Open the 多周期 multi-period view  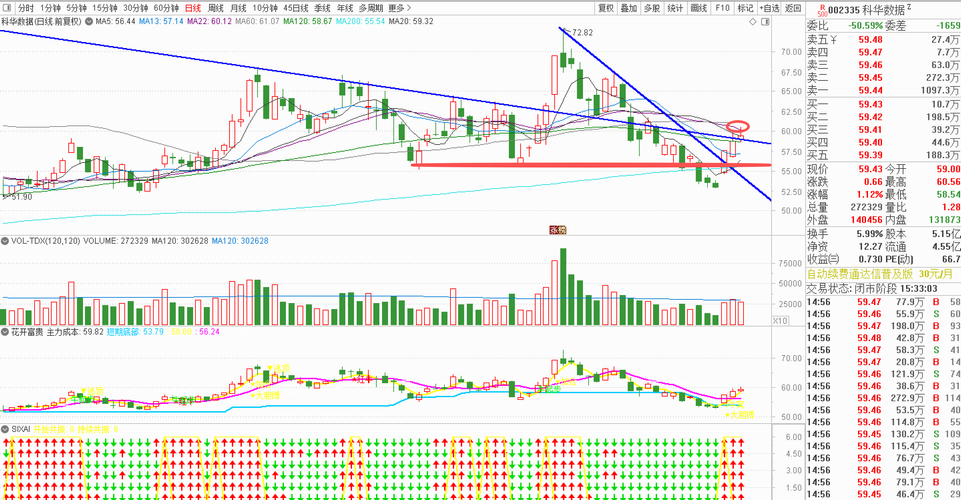coord(371,8)
